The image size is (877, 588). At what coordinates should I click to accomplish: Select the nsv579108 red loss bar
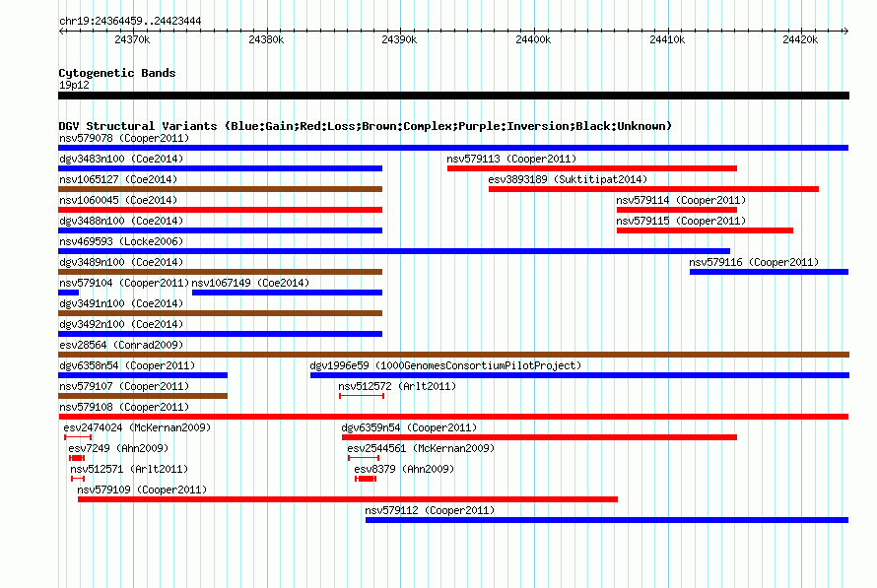click(453, 417)
